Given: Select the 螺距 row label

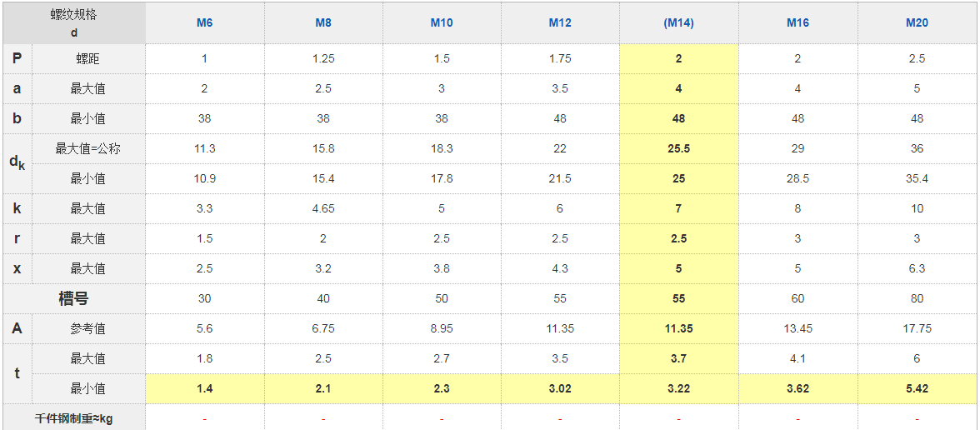Looking at the screenshot, I should tap(87, 58).
